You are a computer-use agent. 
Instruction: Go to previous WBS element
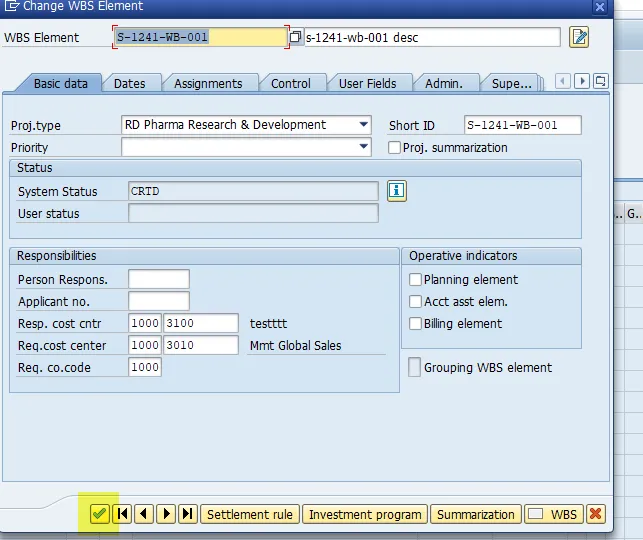[x=144, y=514]
